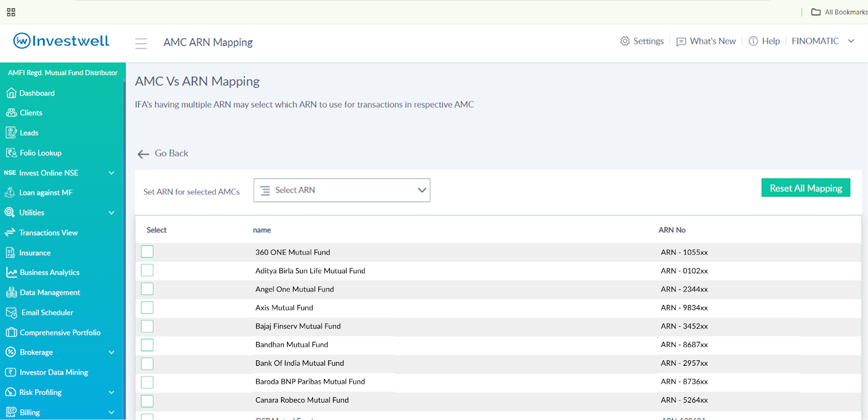868x420 pixels.
Task: Click the Go Back arrow icon
Action: tap(143, 154)
